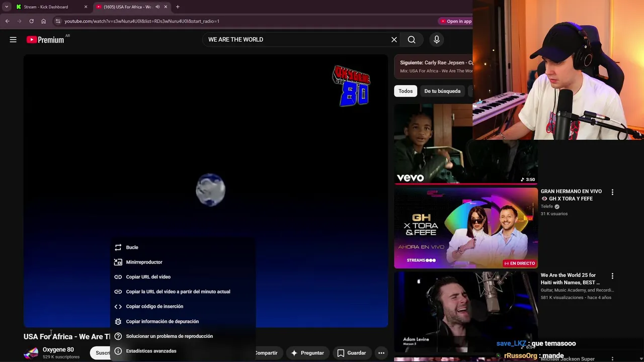Click embed code brackets icon
Image resolution: width=644 pixels, height=362 pixels.
[118, 306]
